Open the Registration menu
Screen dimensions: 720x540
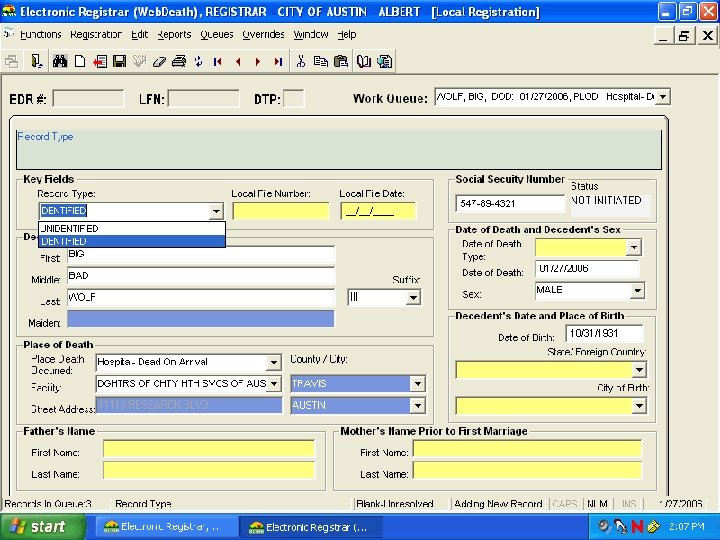pos(96,34)
